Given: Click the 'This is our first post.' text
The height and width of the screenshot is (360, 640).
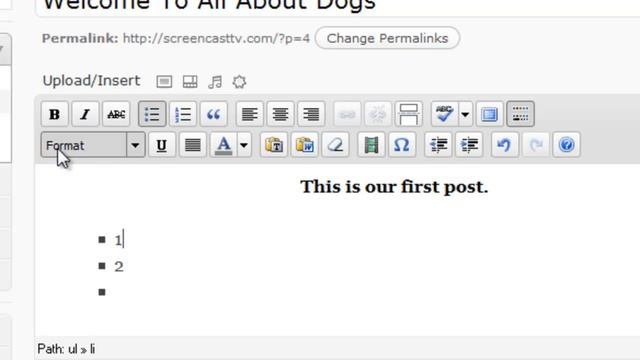Looking at the screenshot, I should [x=394, y=187].
